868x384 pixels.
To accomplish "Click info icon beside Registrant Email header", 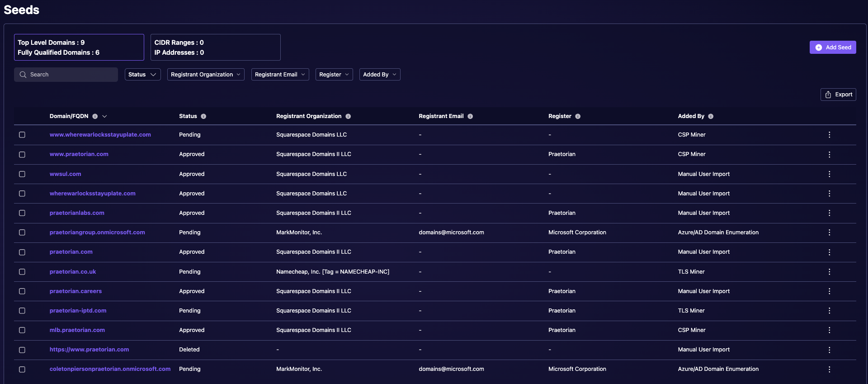I will pos(470,116).
